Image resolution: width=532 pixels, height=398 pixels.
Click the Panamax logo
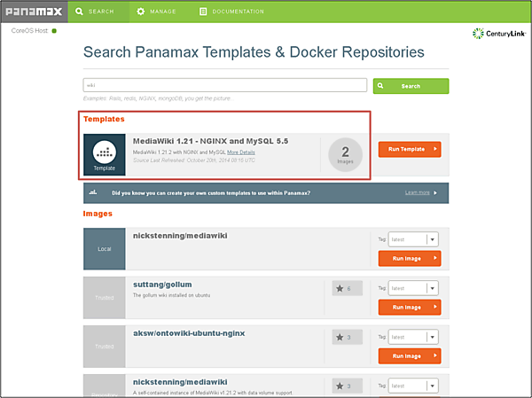pos(35,12)
